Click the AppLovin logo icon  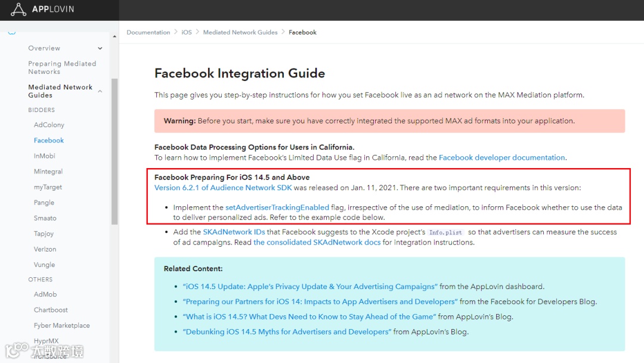coord(18,9)
